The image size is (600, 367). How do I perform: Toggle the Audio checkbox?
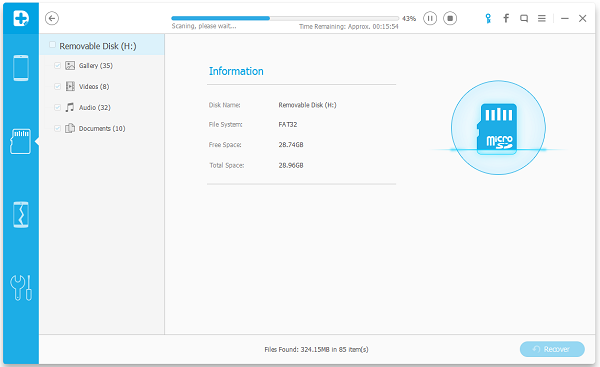tap(57, 107)
